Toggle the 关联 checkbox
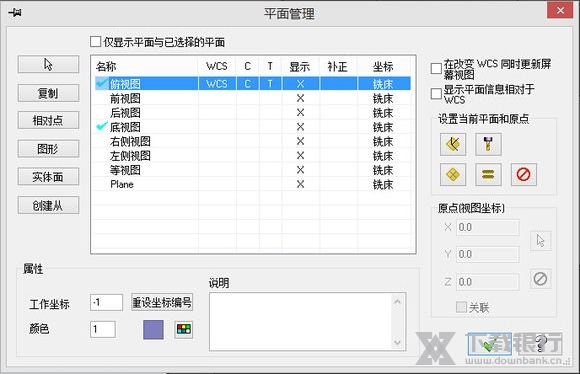 pyautogui.click(x=461, y=307)
